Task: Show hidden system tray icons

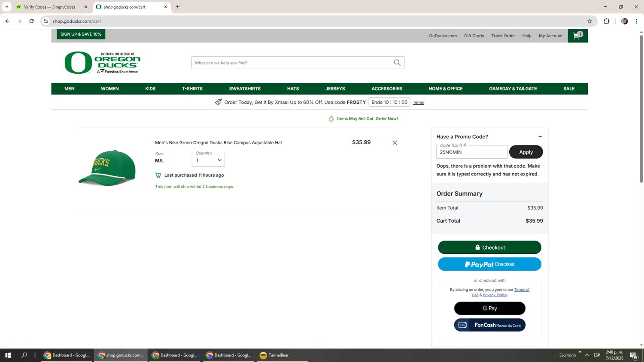Action: coord(587,355)
